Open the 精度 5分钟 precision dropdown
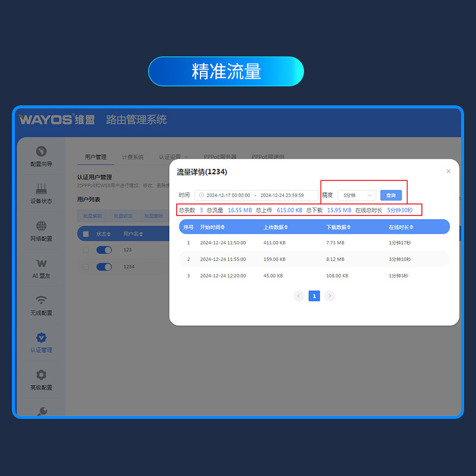Image resolution: width=476 pixels, height=476 pixels. [356, 195]
